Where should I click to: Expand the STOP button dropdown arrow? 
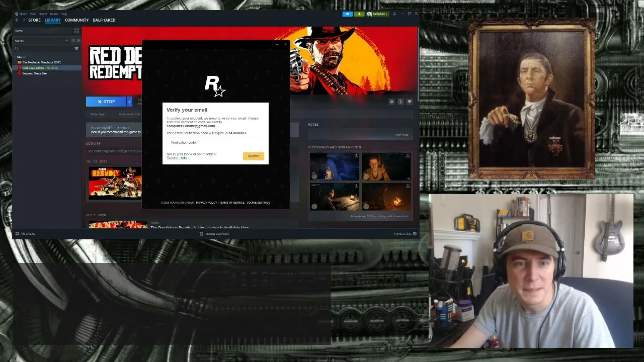click(x=129, y=102)
